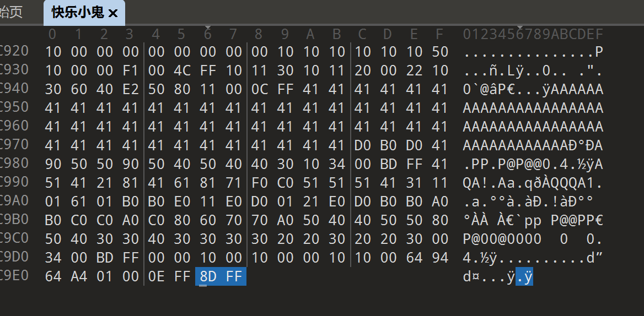The height and width of the screenshot is (316, 644).
Task: Click column header 6 in hex ruler
Action: coord(208,35)
